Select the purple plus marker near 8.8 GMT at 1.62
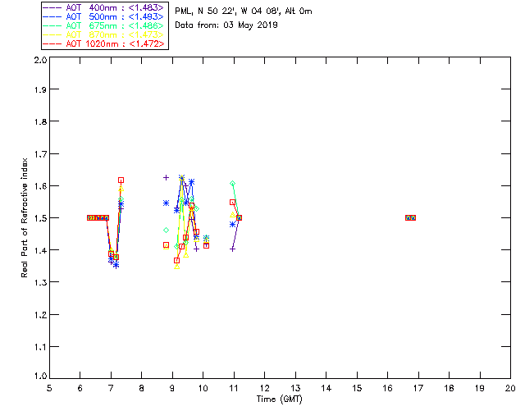The width and height of the screenshot is (525, 420). click(166, 177)
